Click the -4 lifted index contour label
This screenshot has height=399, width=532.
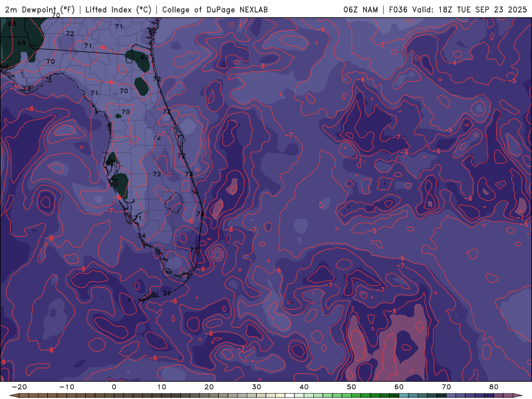click(453, 63)
